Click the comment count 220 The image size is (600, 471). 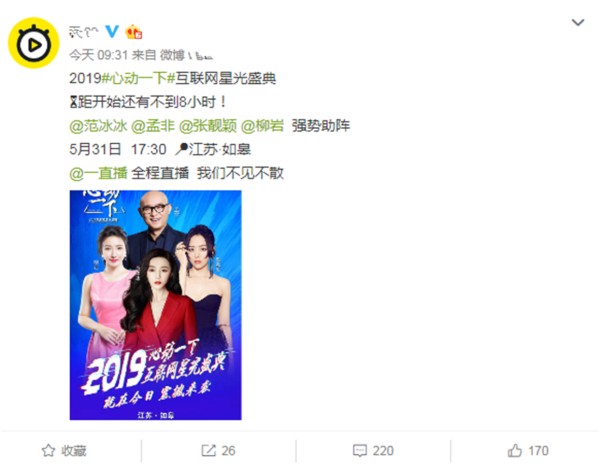383,451
